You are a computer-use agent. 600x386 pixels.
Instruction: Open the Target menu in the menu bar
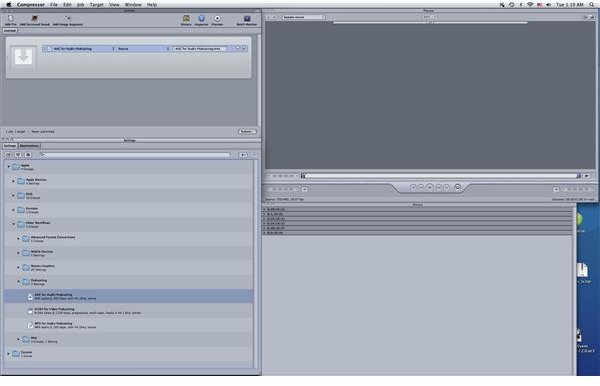pos(96,5)
